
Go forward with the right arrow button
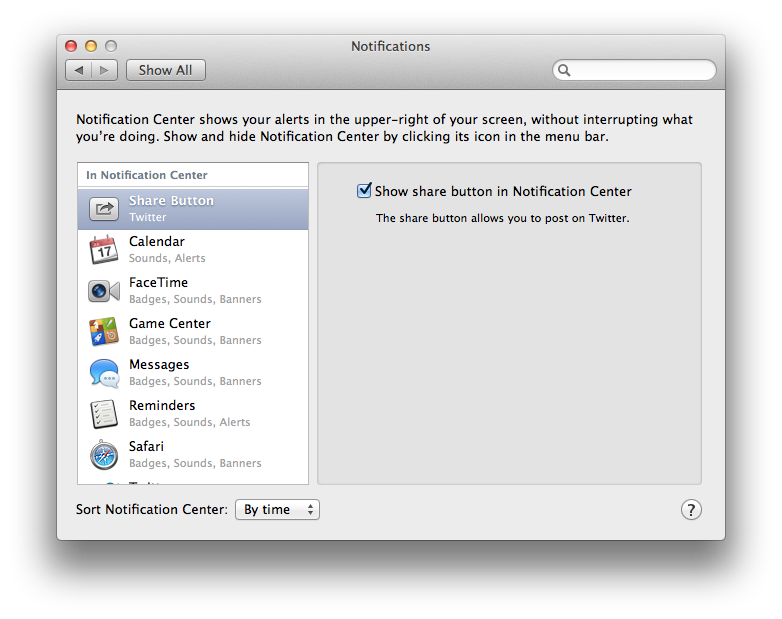pyautogui.click(x=105, y=70)
